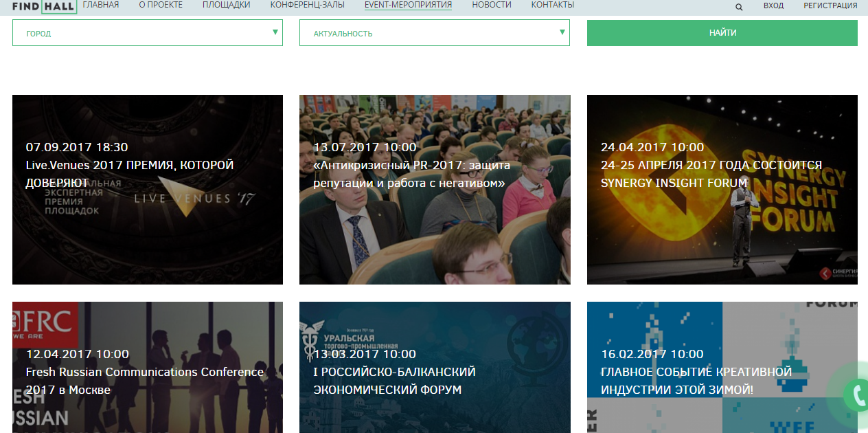Viewport: 868px width, 433px height.
Task: Open the ГЛАВНАЯ menu item
Action: [101, 5]
